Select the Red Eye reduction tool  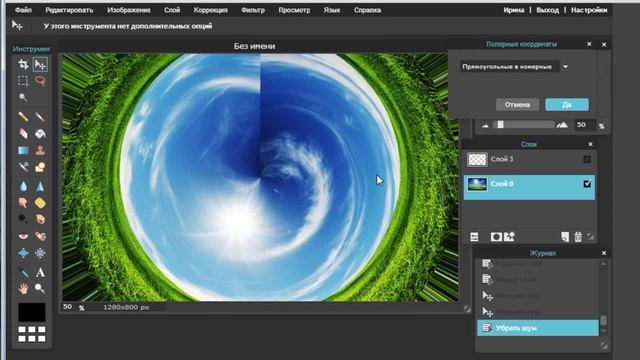click(x=23, y=236)
